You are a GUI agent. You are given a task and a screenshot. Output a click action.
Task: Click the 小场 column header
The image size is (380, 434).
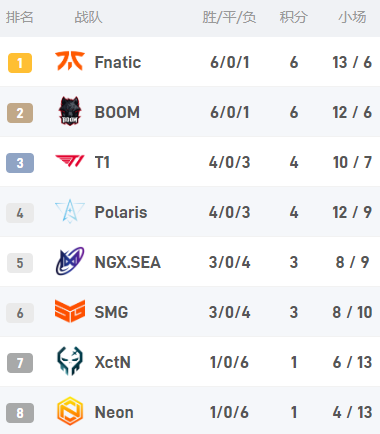coord(352,17)
